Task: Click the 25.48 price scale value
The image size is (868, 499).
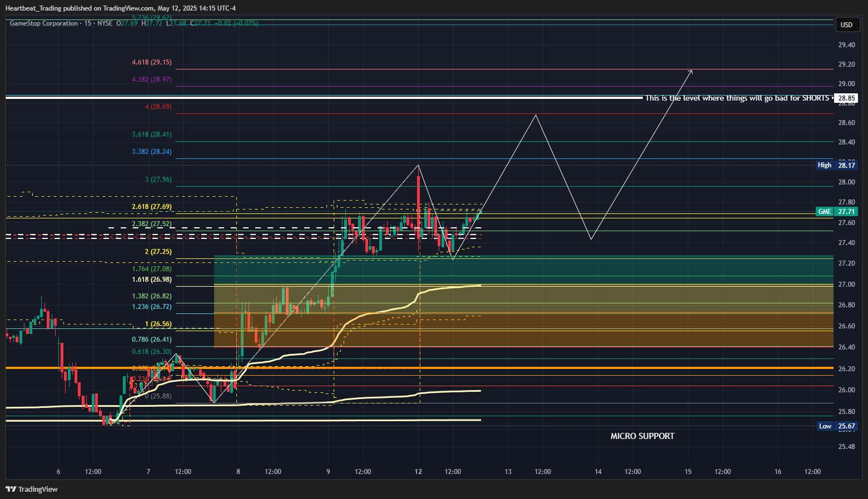Action: click(x=846, y=447)
